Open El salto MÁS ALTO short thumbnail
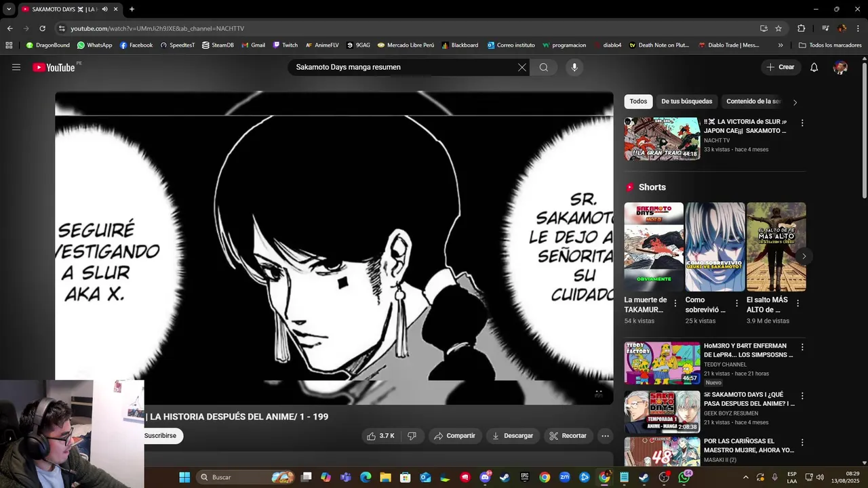Viewport: 868px width, 488px height. (776, 247)
